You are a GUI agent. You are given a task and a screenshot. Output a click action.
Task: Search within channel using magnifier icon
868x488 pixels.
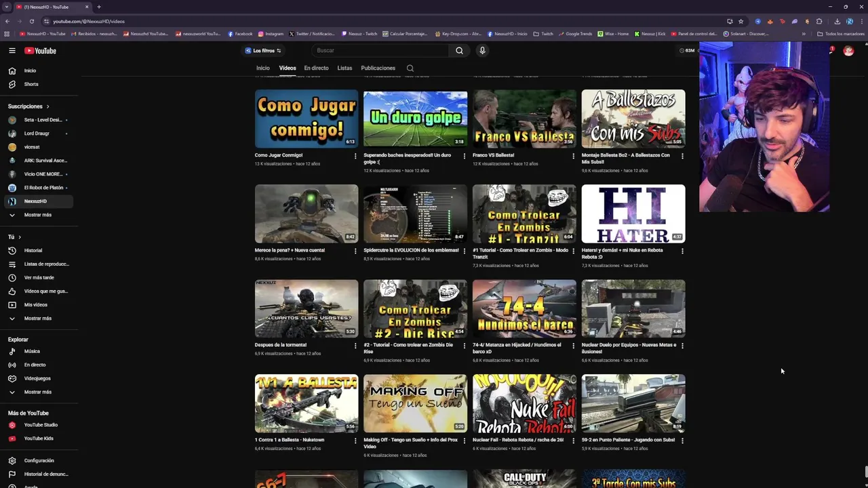click(410, 68)
